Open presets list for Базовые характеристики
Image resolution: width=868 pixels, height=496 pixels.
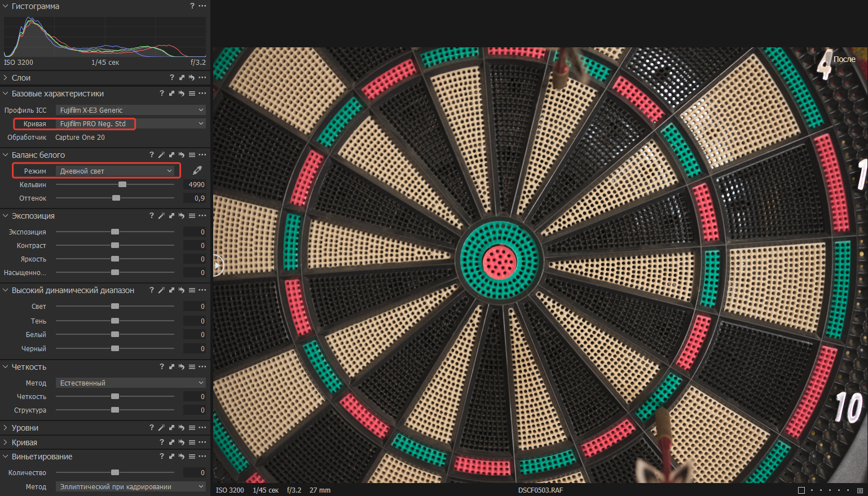coord(192,93)
